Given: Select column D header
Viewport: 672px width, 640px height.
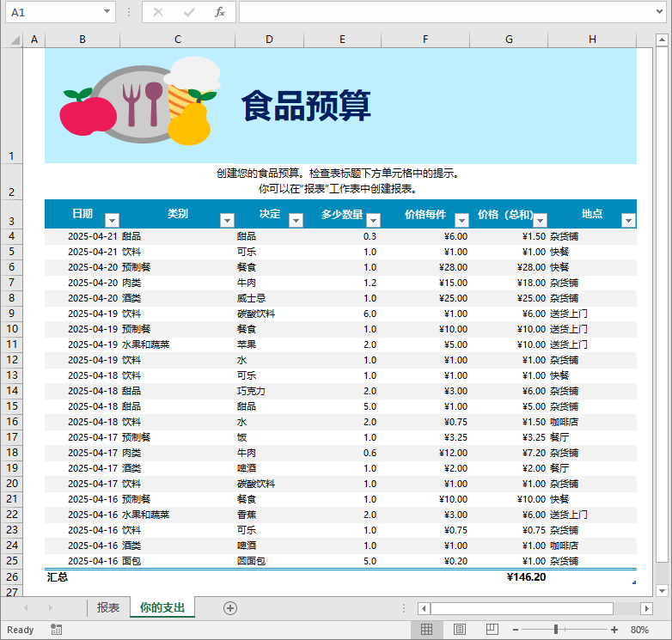Looking at the screenshot, I should [269, 40].
